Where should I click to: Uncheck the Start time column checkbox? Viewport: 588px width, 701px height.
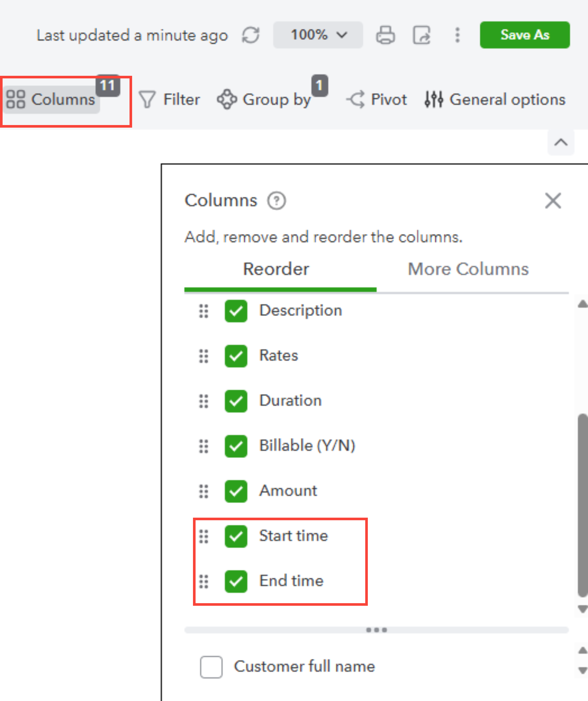[x=236, y=536]
